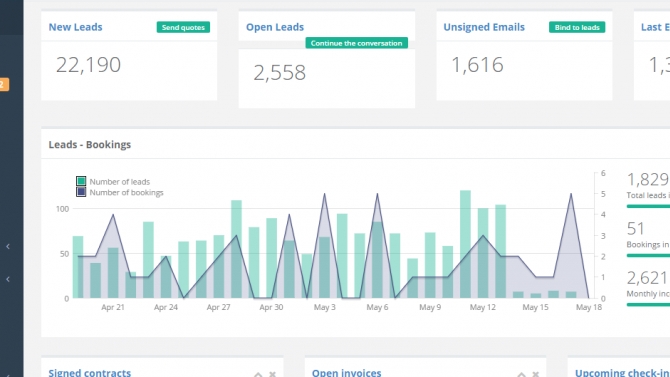Click the Apr 21 axis label
670x377 pixels.
(x=113, y=307)
